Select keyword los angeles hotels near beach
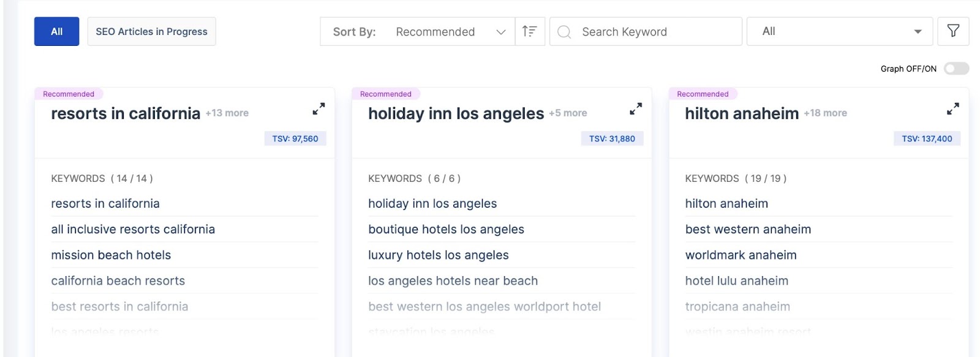Image resolution: width=980 pixels, height=357 pixels. [453, 280]
